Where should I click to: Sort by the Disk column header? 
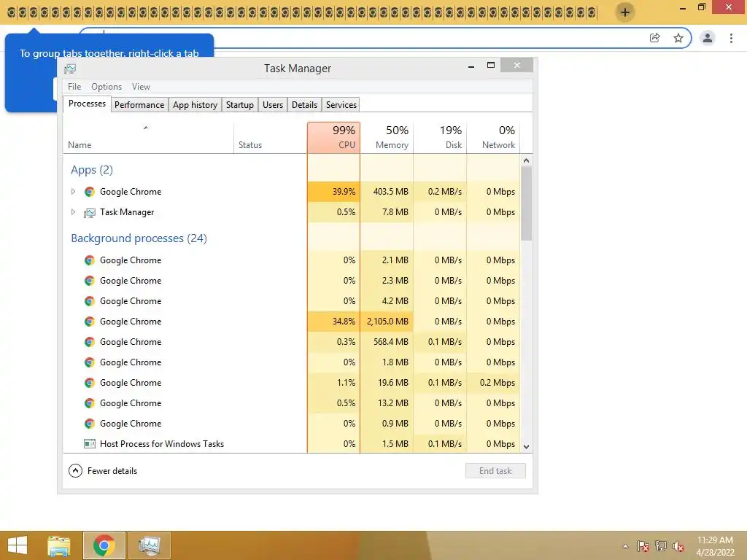pos(440,138)
